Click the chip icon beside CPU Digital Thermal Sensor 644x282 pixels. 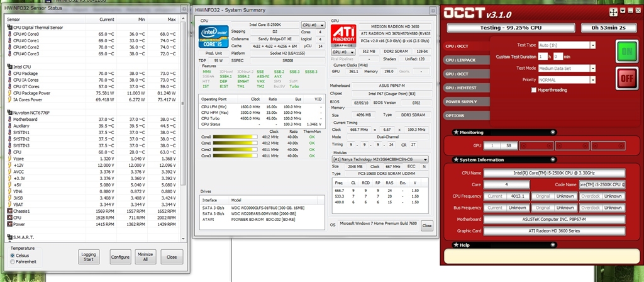pos(10,28)
